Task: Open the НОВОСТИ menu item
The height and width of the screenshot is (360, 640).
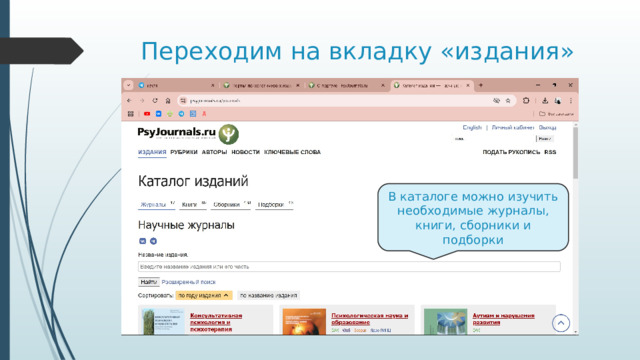Action: point(245,152)
